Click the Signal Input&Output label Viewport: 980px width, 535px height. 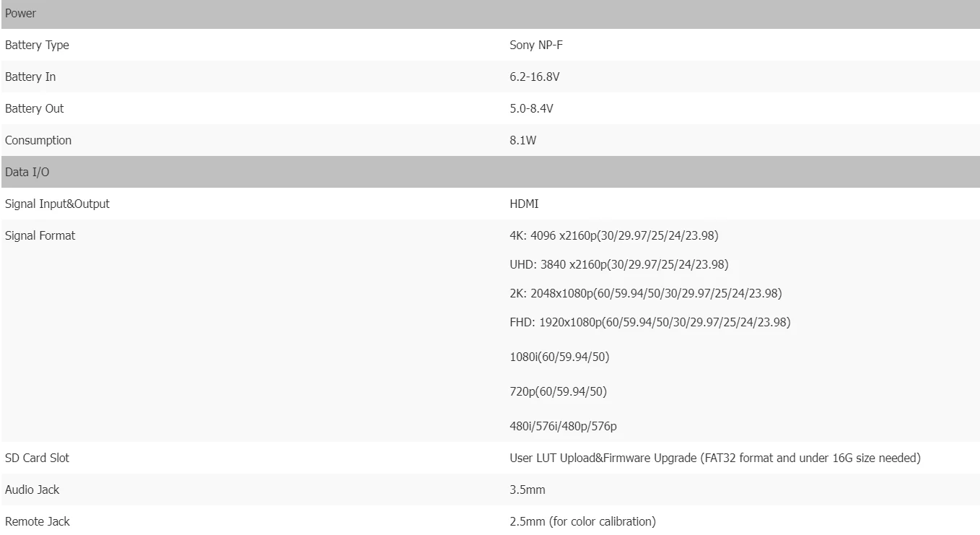[57, 204]
